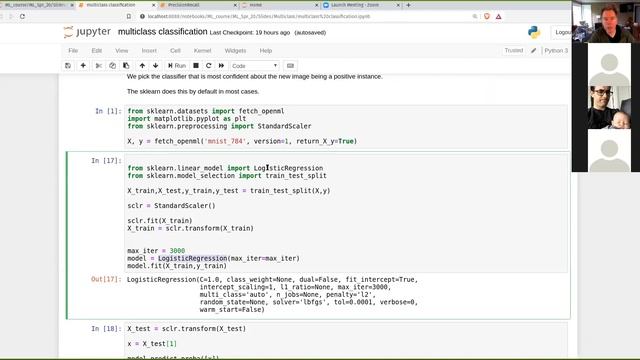Viewport: 640px width, 360px height.
Task: Click the x = X_test[1] code line
Action: point(152,344)
